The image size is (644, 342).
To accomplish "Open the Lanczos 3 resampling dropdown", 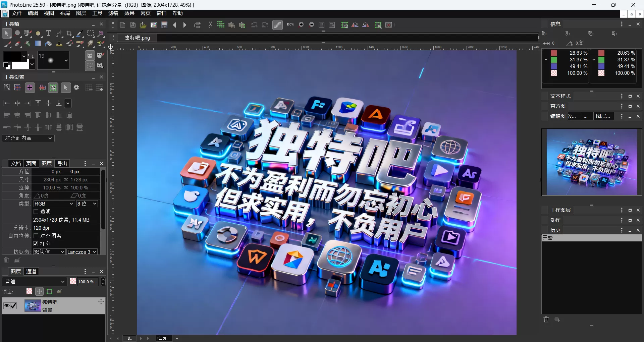I will click(x=82, y=252).
